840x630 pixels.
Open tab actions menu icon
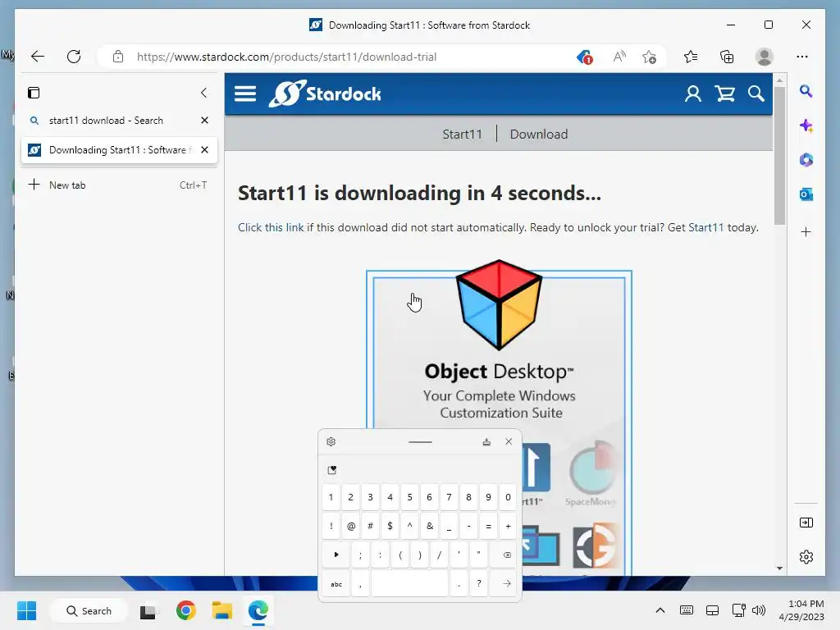click(34, 93)
